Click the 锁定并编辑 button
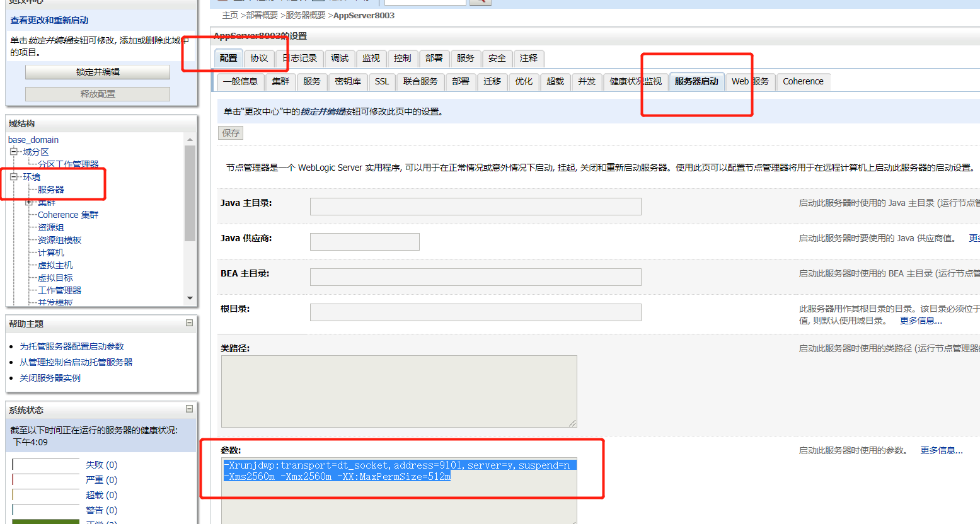980x524 pixels. click(98, 72)
